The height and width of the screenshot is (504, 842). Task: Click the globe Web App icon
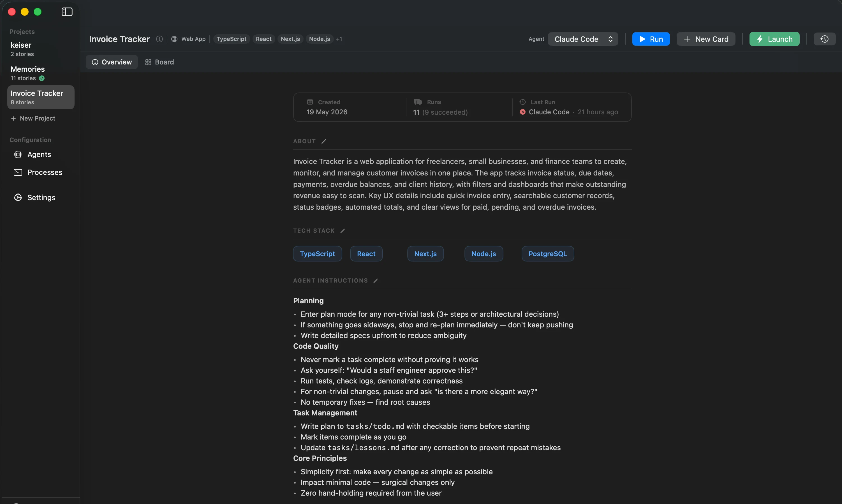click(x=174, y=39)
